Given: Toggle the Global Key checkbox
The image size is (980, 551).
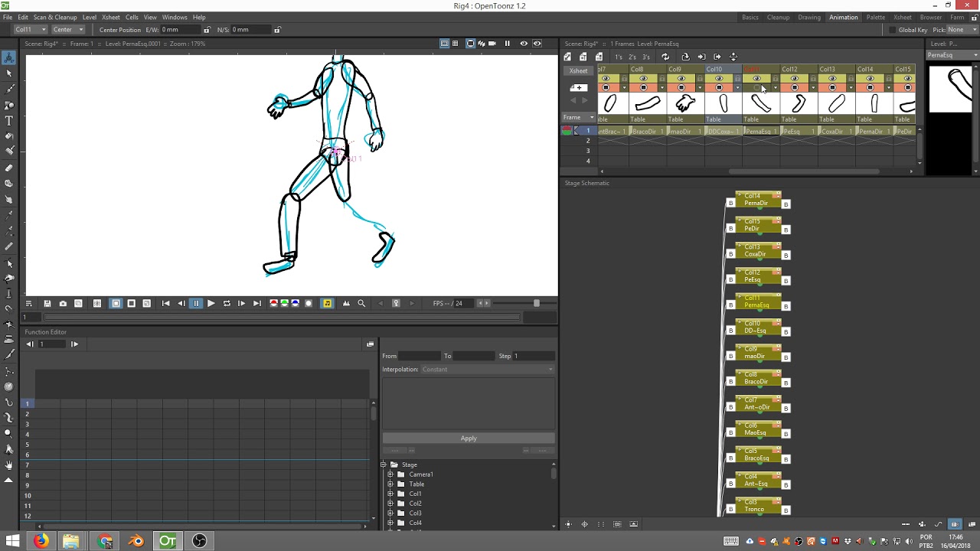Looking at the screenshot, I should (893, 30).
